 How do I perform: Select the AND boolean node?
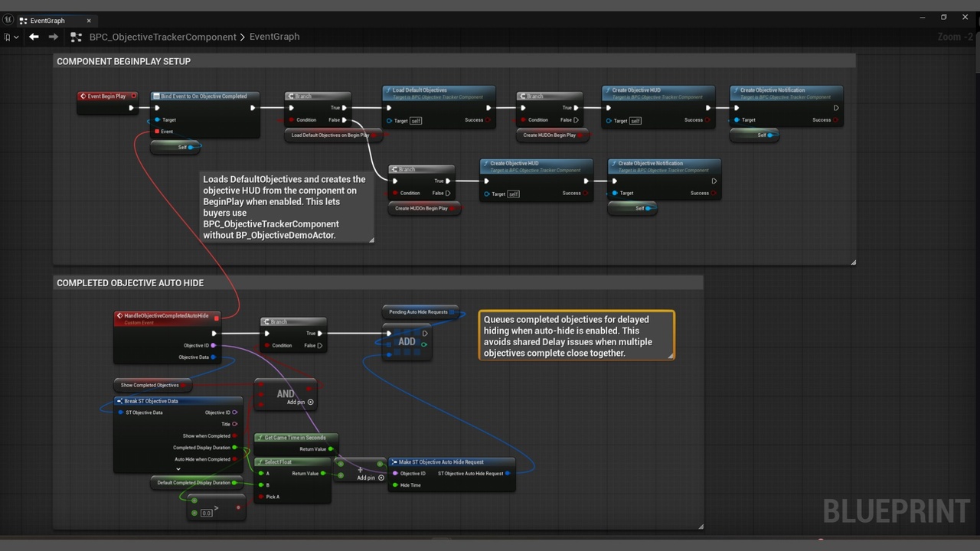(x=285, y=393)
